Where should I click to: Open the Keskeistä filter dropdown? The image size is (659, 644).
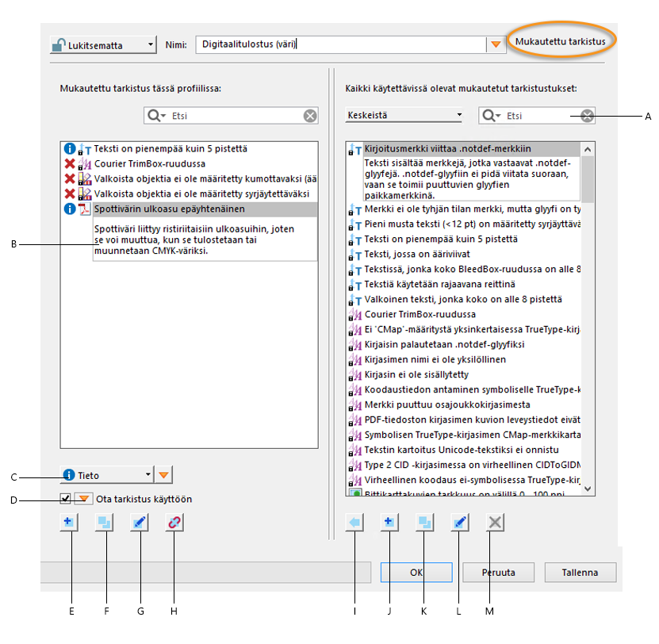(x=404, y=115)
